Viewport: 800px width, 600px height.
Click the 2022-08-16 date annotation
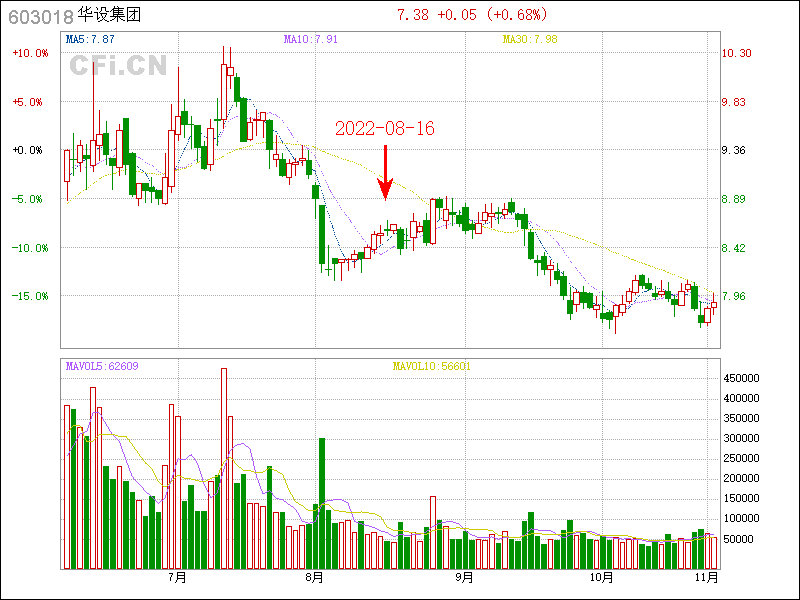point(384,129)
